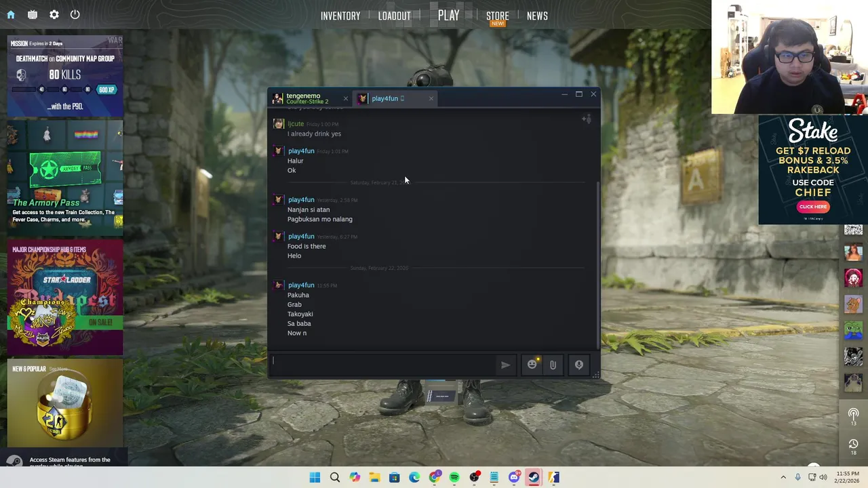
Task: Open the Play menu
Action: [448, 15]
